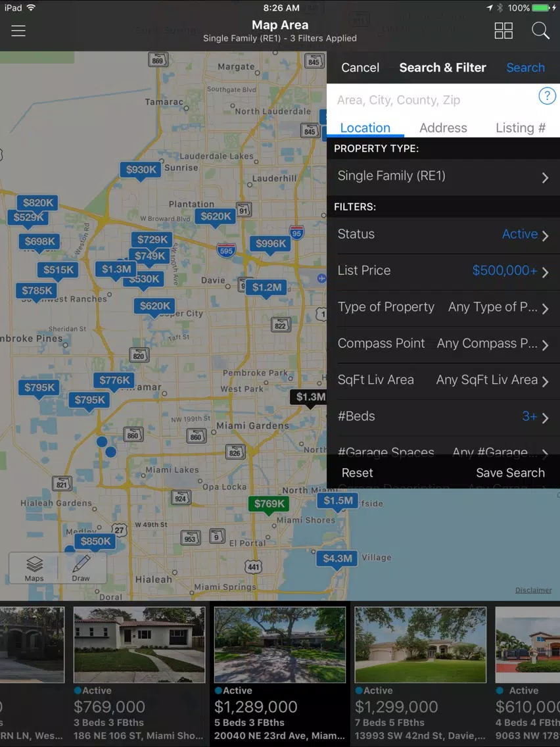Screen dimensions: 560x747
Task: Open the $769,000 listing photo
Action: [139, 644]
